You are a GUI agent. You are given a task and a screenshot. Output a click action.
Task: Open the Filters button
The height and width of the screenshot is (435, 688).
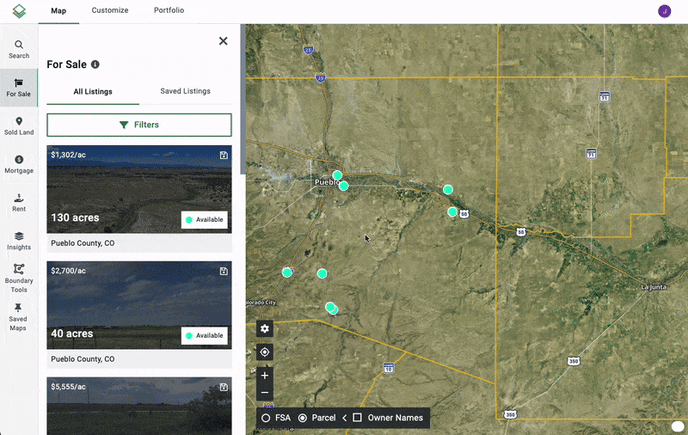click(139, 125)
